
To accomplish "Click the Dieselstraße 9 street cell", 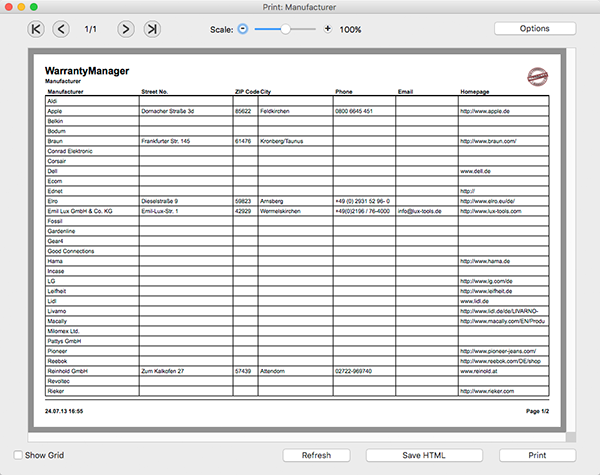I will pos(186,201).
